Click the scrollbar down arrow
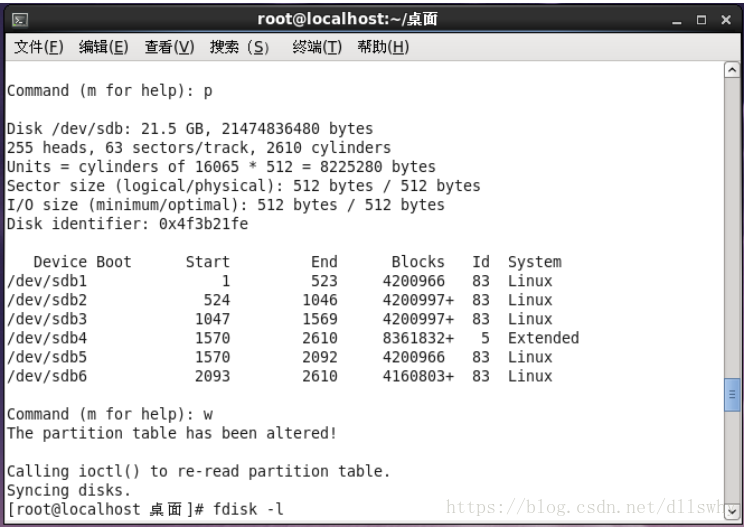 pyautogui.click(x=732, y=512)
